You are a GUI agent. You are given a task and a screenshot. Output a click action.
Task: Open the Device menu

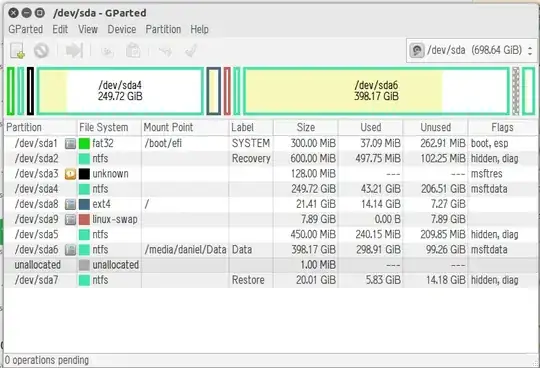pos(122,29)
